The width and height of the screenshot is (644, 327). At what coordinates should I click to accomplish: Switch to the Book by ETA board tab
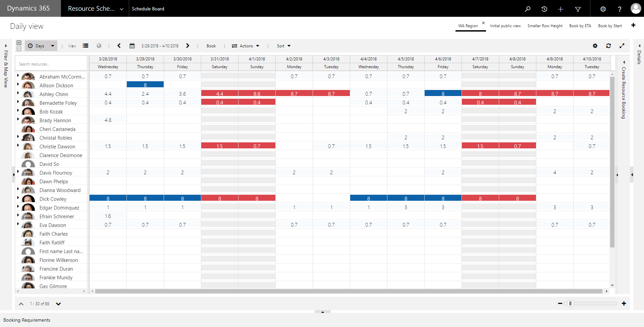(580, 26)
